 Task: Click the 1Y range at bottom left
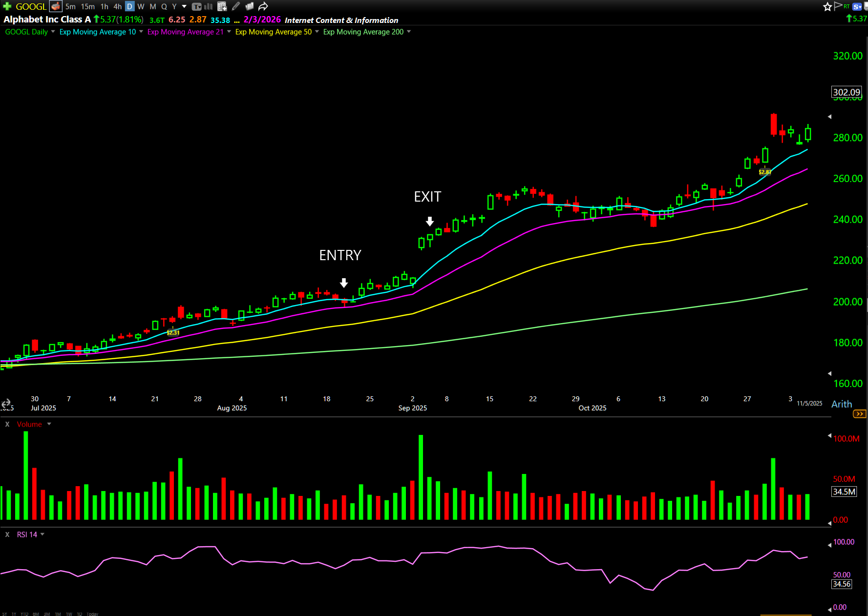14,614
